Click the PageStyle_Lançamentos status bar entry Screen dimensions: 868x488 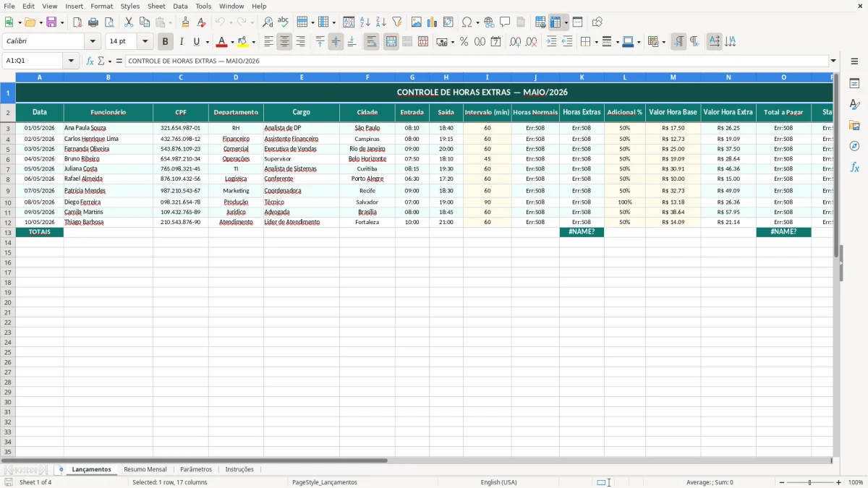click(x=325, y=482)
